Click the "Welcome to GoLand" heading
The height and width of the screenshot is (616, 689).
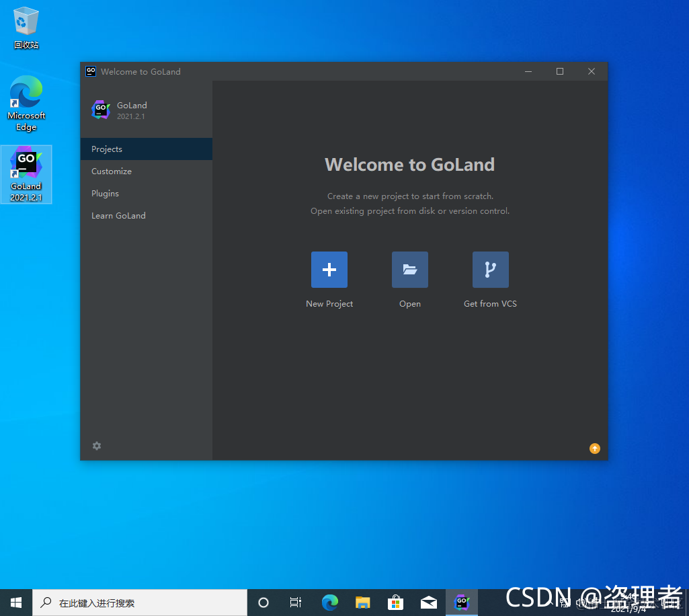409,165
